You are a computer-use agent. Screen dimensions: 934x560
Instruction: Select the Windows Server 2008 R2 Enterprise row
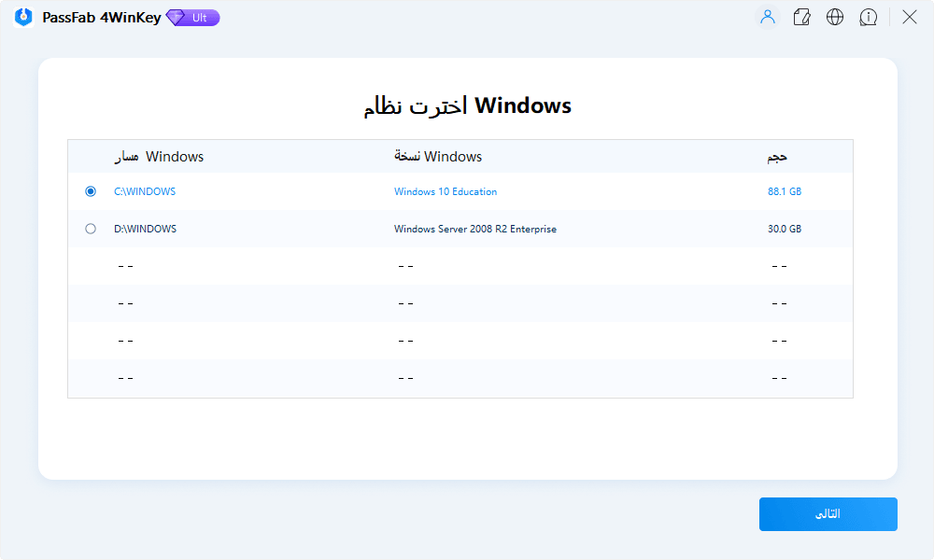475,228
